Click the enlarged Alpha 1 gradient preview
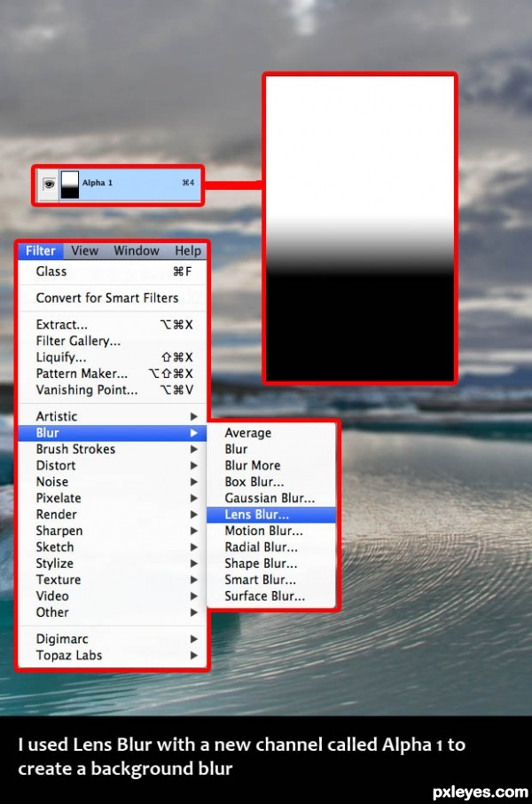 (360, 229)
